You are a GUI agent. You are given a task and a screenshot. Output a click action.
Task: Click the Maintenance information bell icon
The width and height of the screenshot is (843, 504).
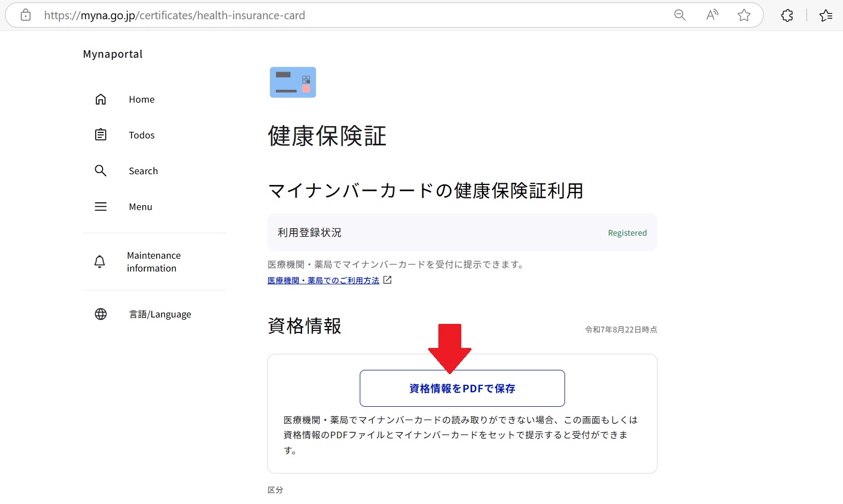click(x=100, y=261)
